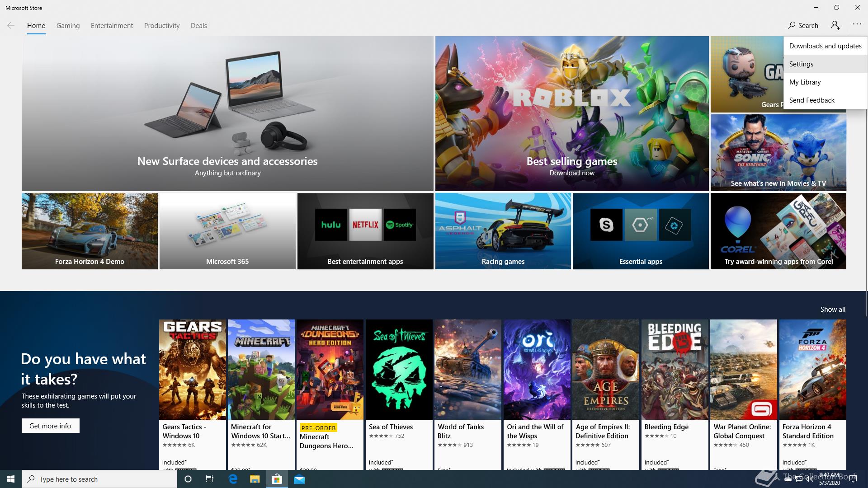Open the Entertainment tab

pos(112,26)
